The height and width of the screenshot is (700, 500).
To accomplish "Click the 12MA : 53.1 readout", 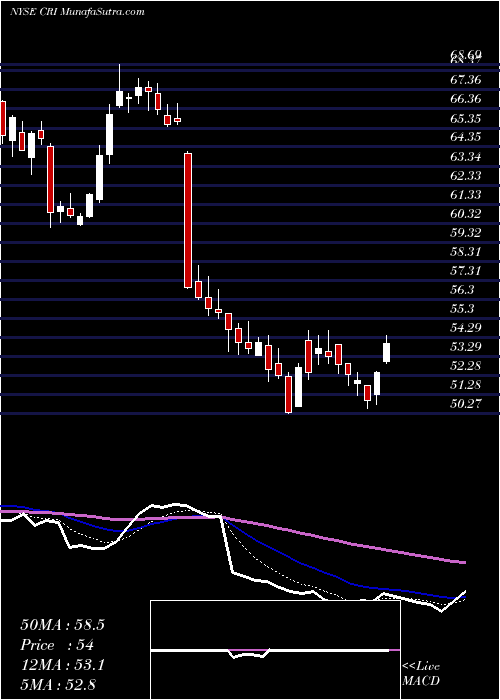I will point(62,665).
